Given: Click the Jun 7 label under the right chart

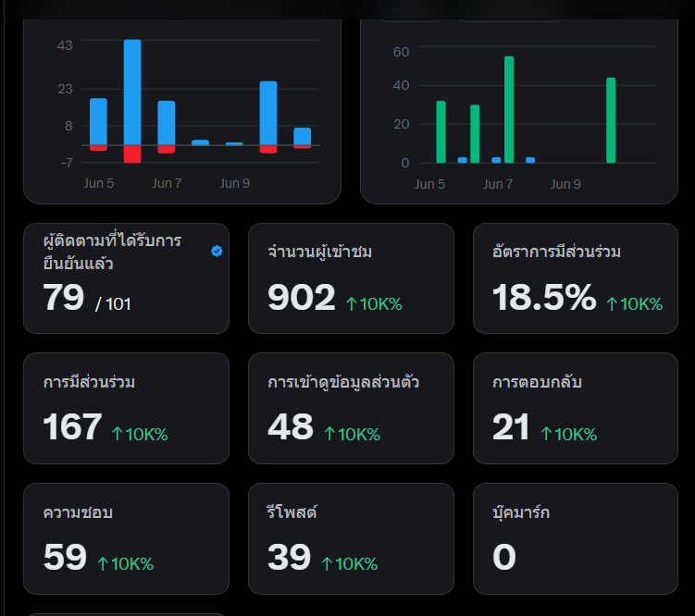Looking at the screenshot, I should pos(498,184).
